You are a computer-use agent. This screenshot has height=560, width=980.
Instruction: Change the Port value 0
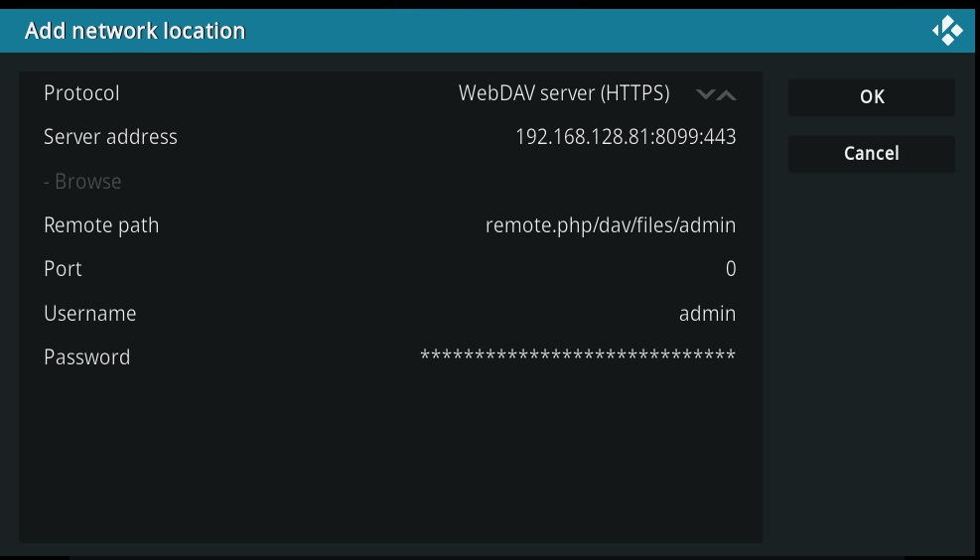(731, 269)
